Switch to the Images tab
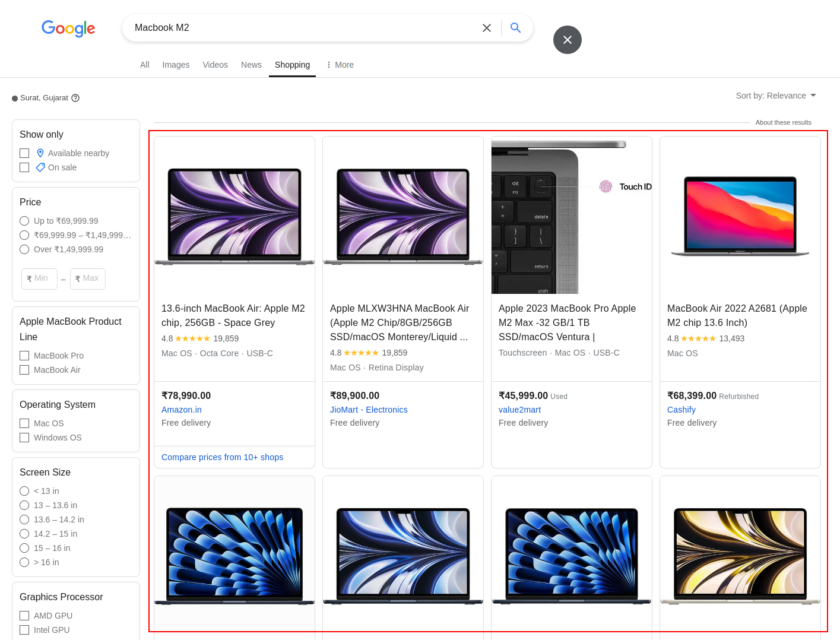 (176, 65)
